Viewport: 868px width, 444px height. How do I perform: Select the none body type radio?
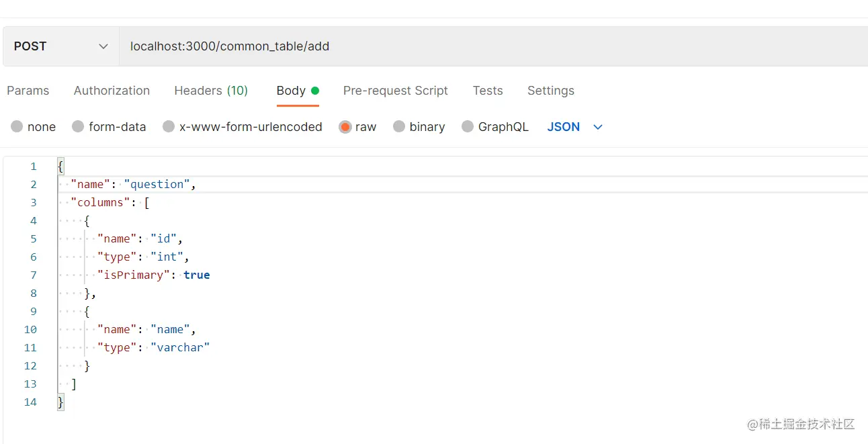click(17, 127)
